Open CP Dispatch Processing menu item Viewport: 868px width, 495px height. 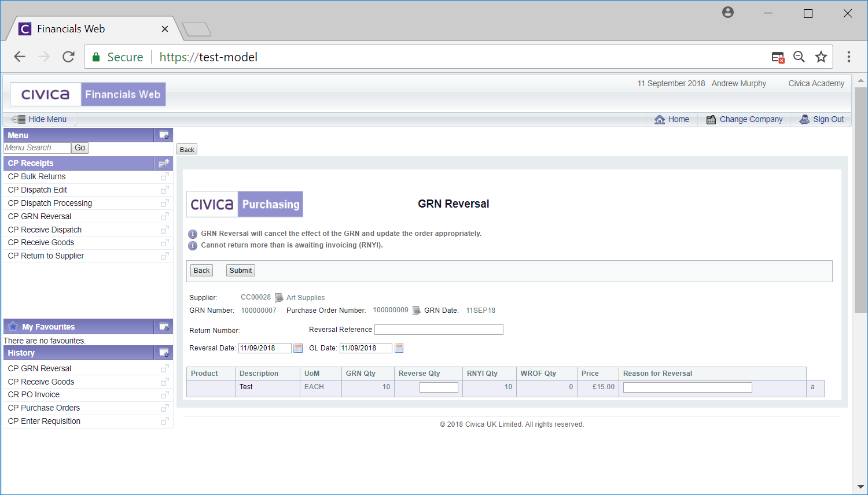(x=50, y=203)
